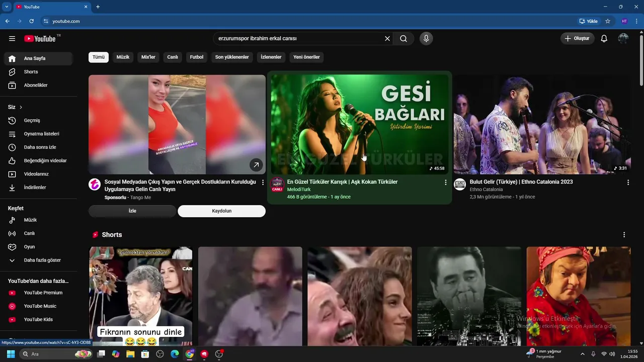Open Abonelikler in the sidebar
The height and width of the screenshot is (362, 644).
coord(38,85)
